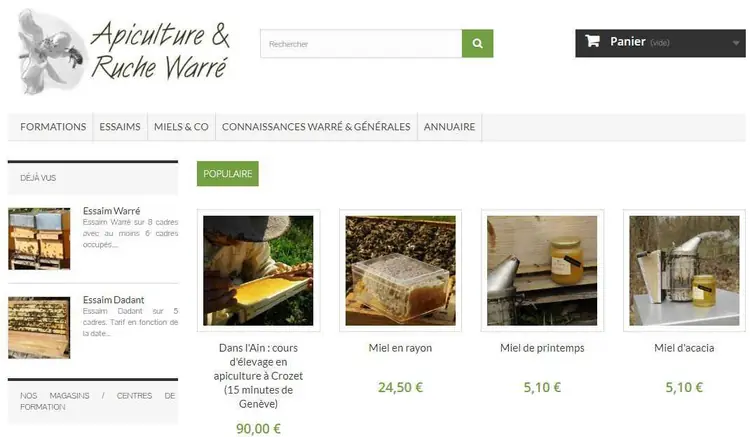Click the Apiculture & Ruche Warré logo
Viewport: 750px width, 437px height.
click(124, 52)
